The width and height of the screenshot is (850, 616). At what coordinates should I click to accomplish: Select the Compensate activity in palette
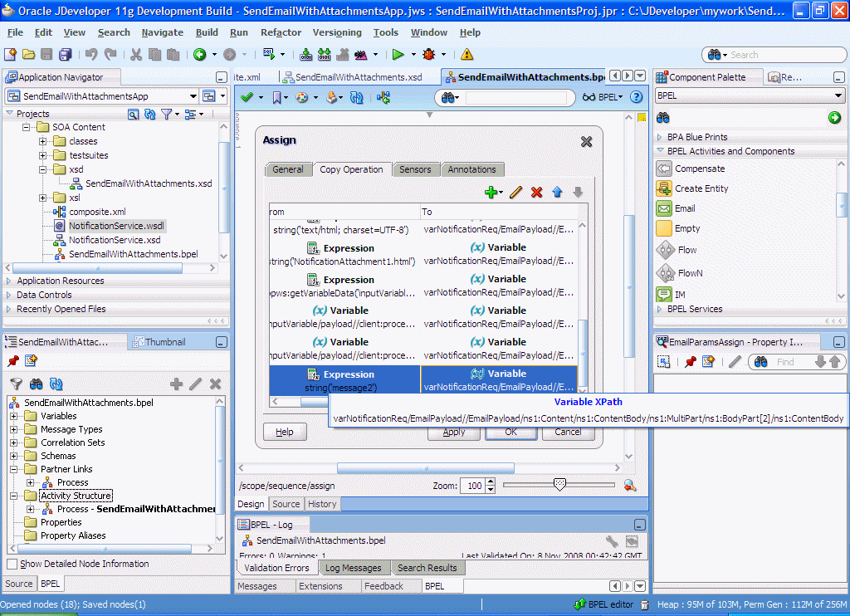(699, 169)
